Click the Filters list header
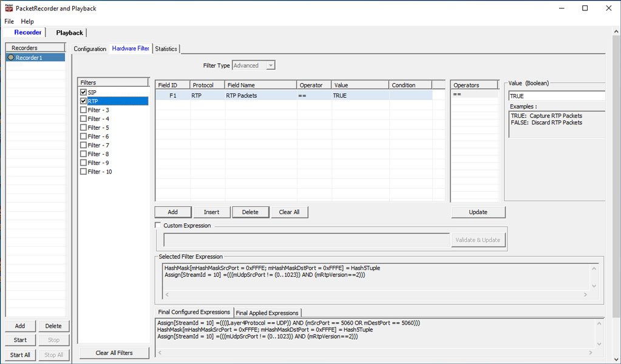The width and height of the screenshot is (621, 364). 114,83
